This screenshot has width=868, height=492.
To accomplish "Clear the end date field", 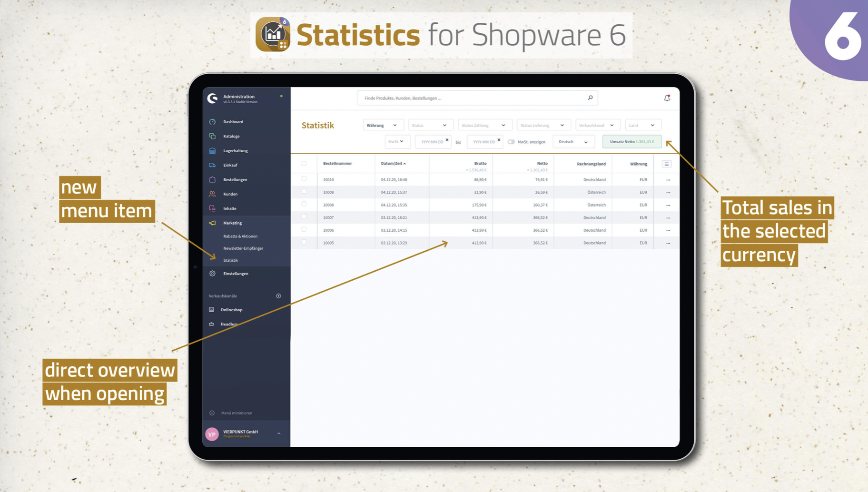I will pyautogui.click(x=499, y=140).
